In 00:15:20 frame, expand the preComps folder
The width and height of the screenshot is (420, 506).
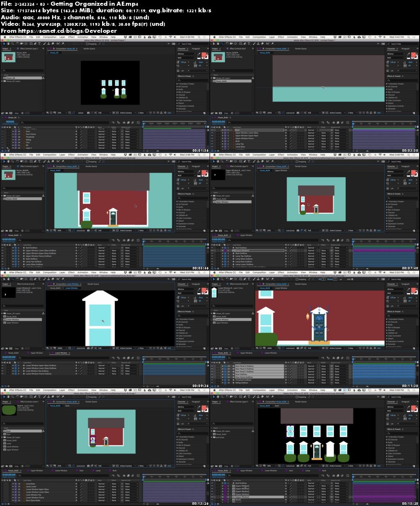(212, 437)
